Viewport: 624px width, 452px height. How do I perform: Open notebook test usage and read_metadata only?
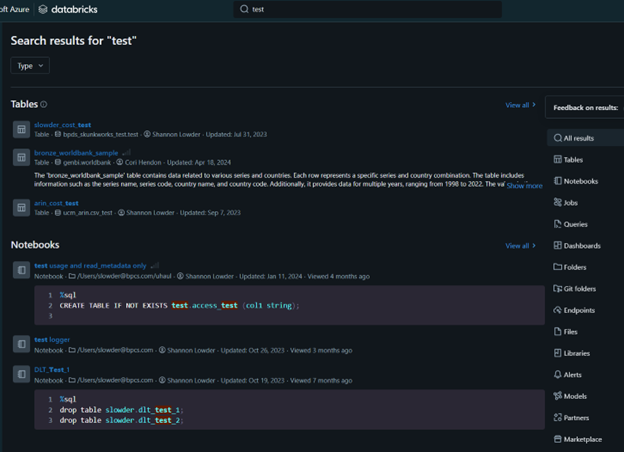pyautogui.click(x=90, y=266)
